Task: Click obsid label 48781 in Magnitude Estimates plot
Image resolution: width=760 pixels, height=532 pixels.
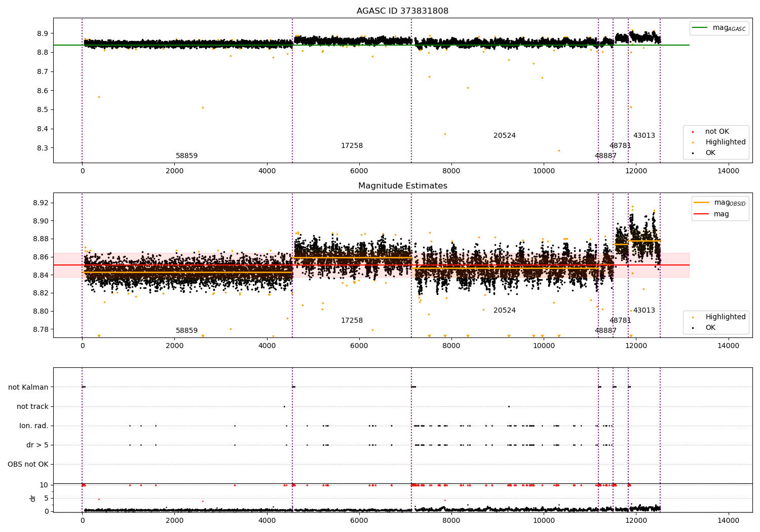Action: pyautogui.click(x=620, y=321)
